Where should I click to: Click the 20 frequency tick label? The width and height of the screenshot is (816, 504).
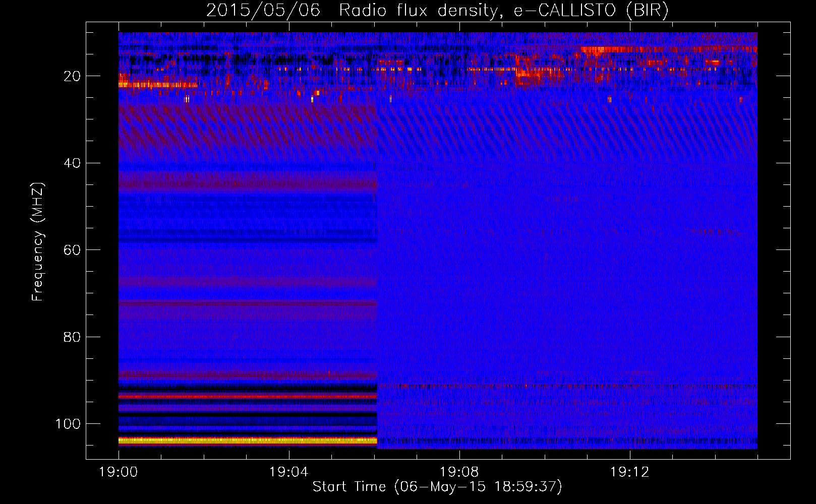[72, 76]
